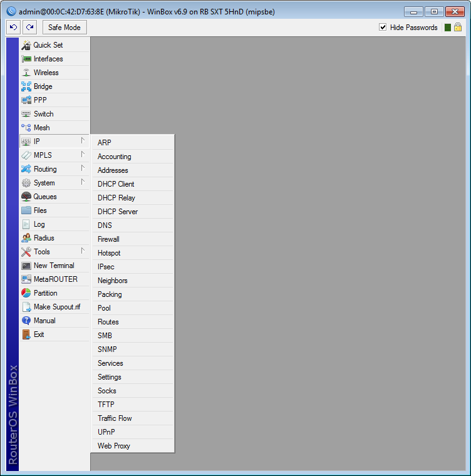The width and height of the screenshot is (471, 476).
Task: Open UPnP settings entry
Action: pos(133,432)
